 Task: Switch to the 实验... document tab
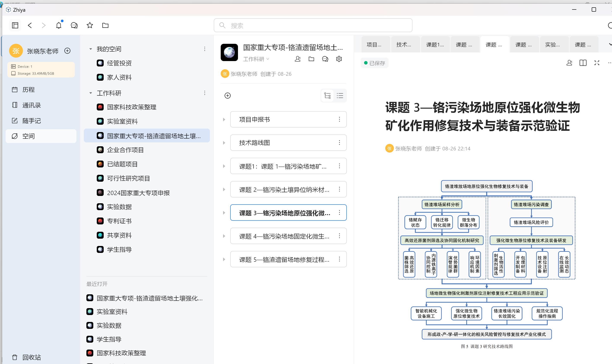pyautogui.click(x=553, y=45)
